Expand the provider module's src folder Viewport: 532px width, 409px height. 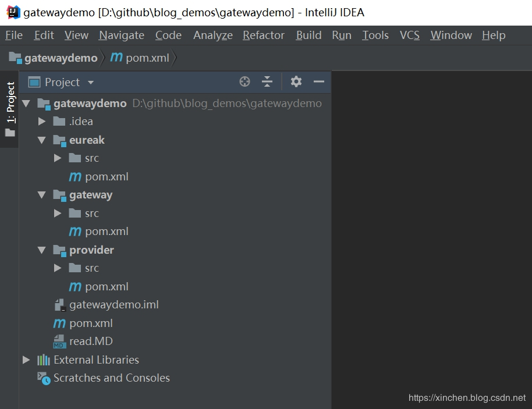(57, 268)
